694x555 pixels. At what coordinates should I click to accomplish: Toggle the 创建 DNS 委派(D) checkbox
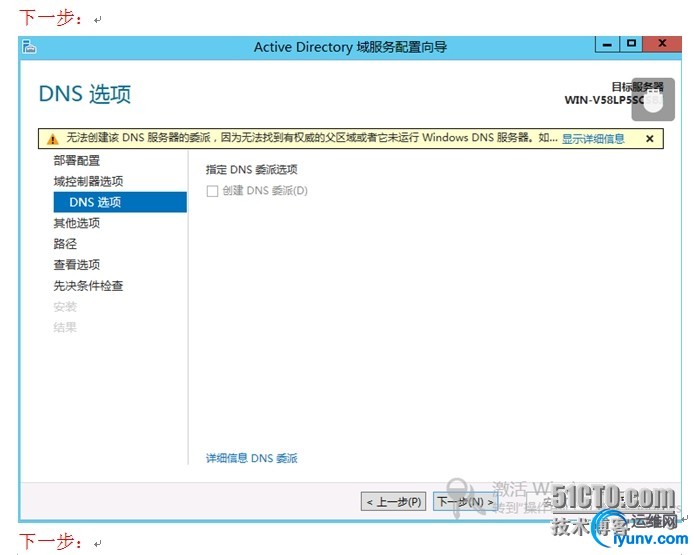click(x=212, y=191)
